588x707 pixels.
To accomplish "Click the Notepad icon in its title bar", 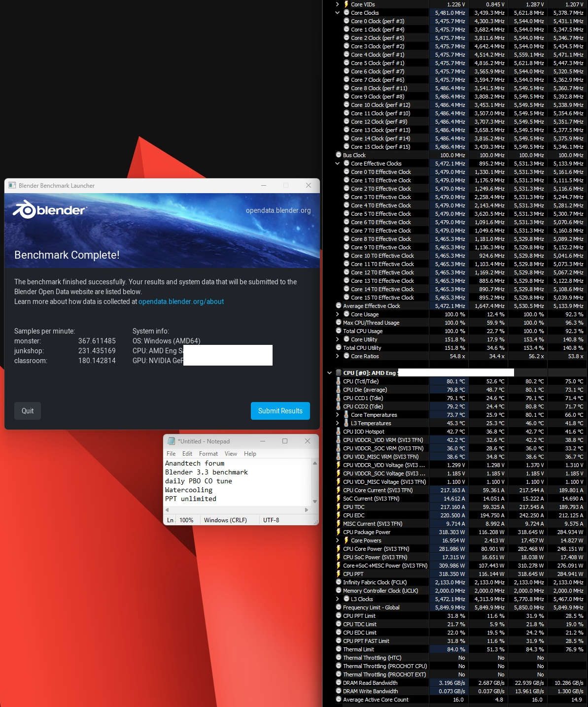I will (171, 441).
